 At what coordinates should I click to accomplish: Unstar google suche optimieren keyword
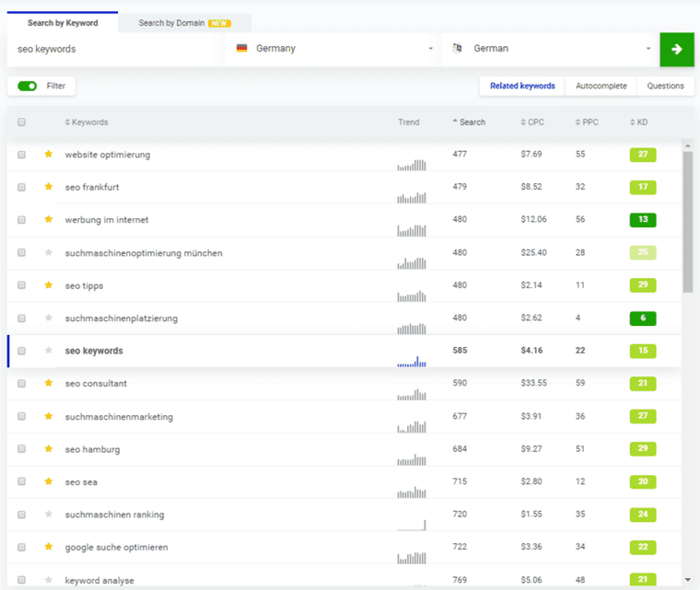tap(49, 547)
